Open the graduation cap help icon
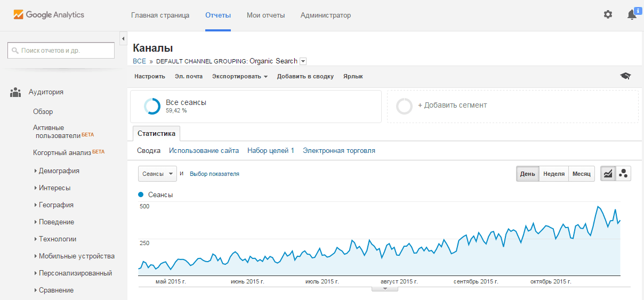Image resolution: width=644 pixels, height=300 pixels. pos(625,76)
